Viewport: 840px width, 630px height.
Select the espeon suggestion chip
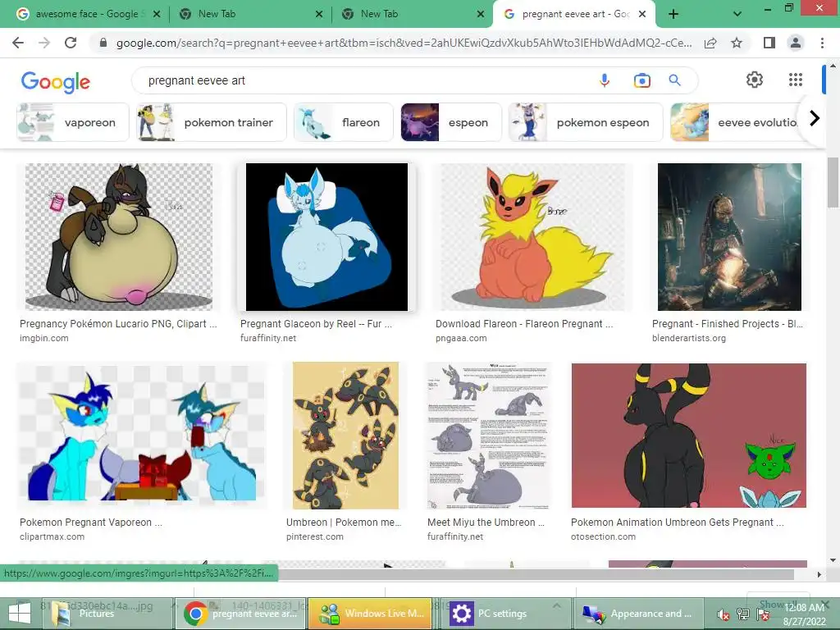(x=451, y=122)
